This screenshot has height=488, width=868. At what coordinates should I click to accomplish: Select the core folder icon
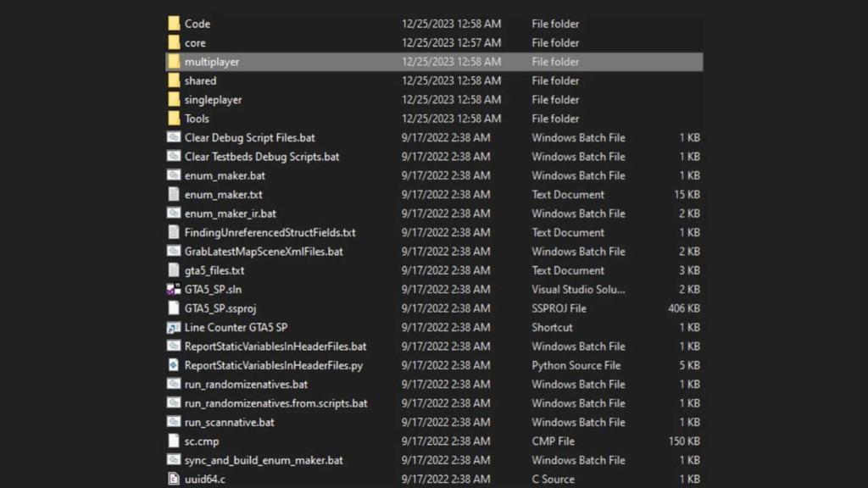174,42
